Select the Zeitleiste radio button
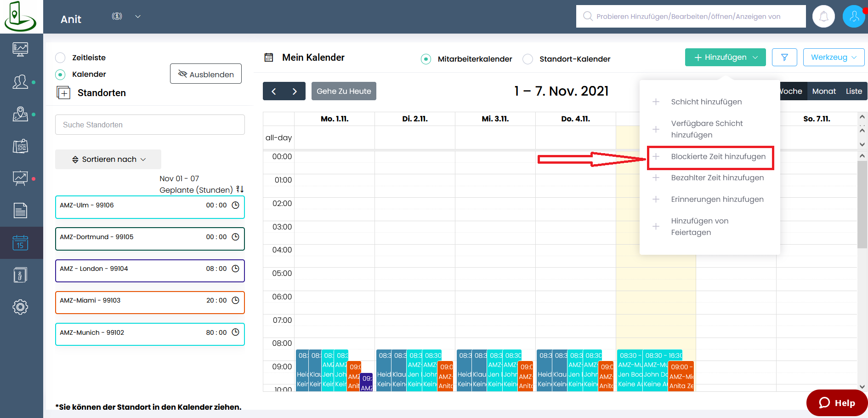868x418 pixels. click(60, 57)
